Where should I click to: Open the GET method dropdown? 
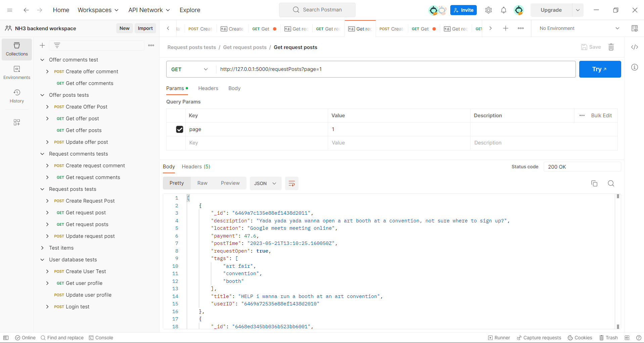[x=190, y=69]
